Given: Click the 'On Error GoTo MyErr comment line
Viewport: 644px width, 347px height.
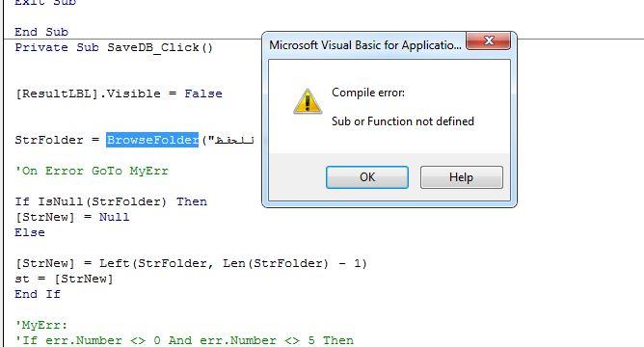Looking at the screenshot, I should click(92, 171).
